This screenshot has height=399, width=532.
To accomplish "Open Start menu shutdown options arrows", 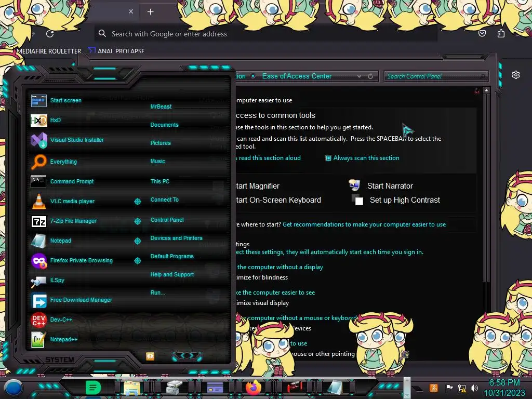I will click(187, 356).
